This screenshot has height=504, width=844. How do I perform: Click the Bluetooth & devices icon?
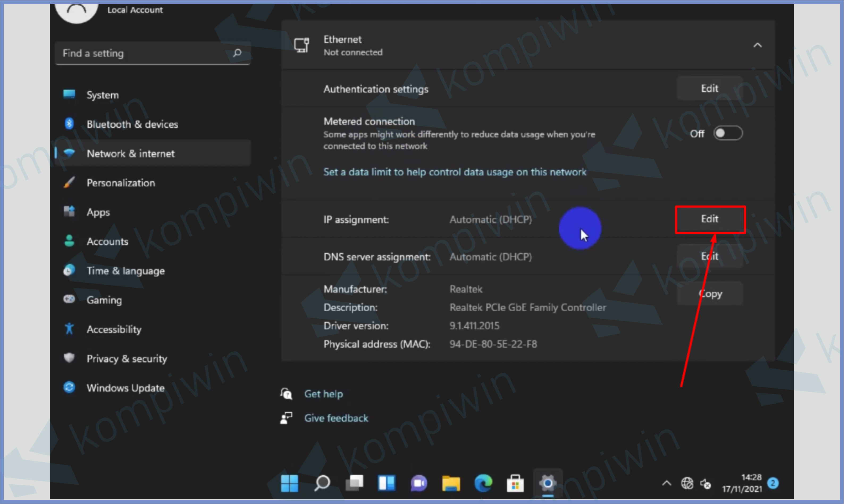pyautogui.click(x=69, y=124)
